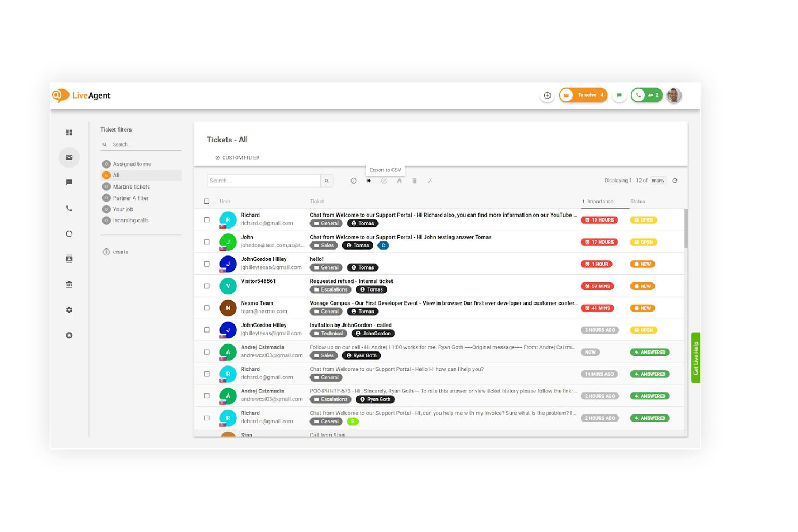Toggle the select-all checkbox in table header
This screenshot has height=532, width=798.
(207, 201)
